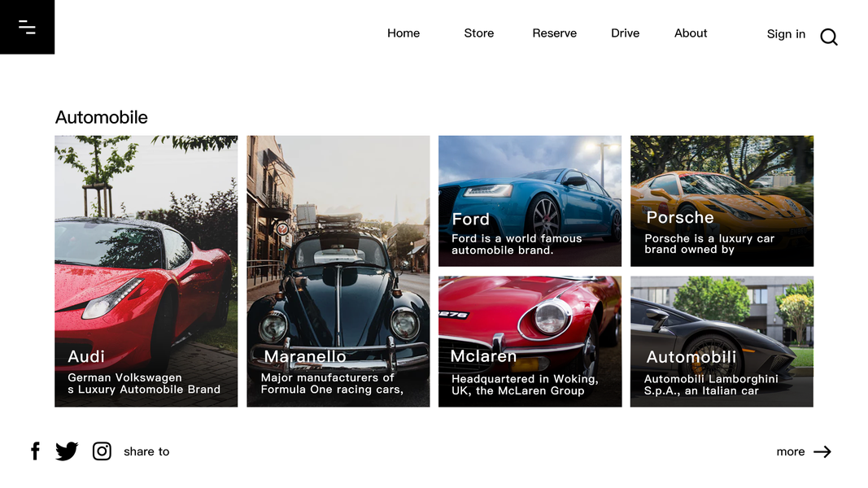Click the Automobile section heading
868x488 pixels.
tap(102, 117)
